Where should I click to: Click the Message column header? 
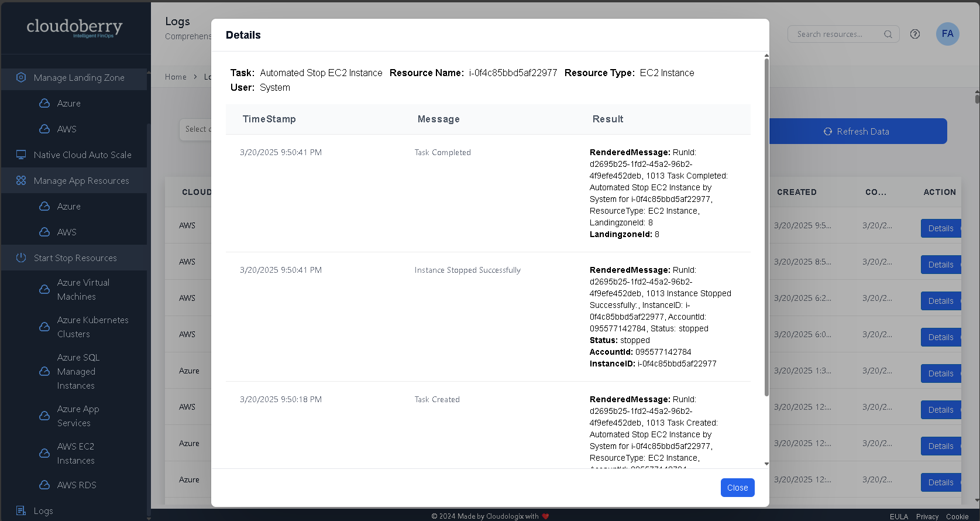438,119
